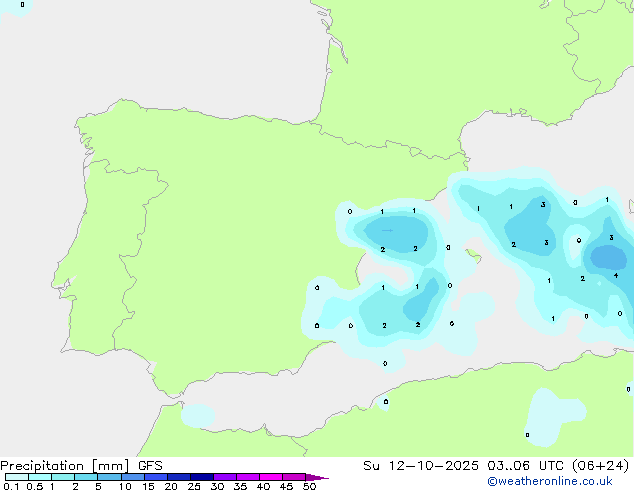Select the 5–10 mm legend color swatch

point(109,477)
